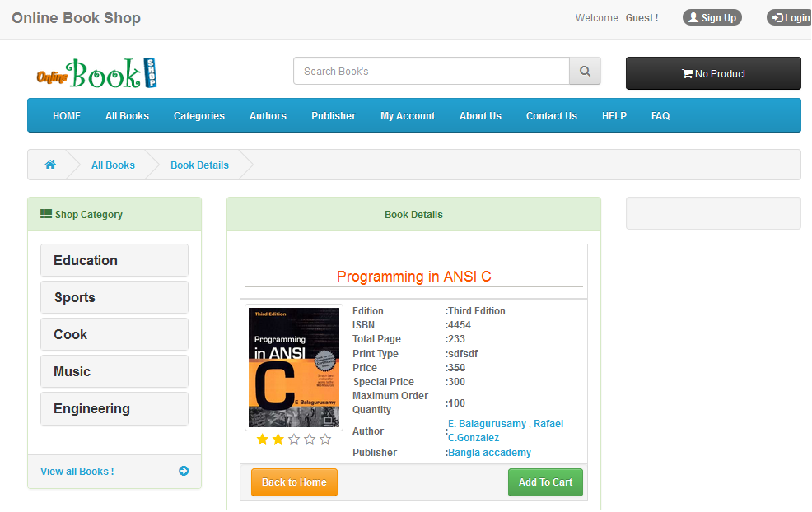This screenshot has height=512, width=812.
Task: Open My Account from navigation bar
Action: (x=408, y=116)
